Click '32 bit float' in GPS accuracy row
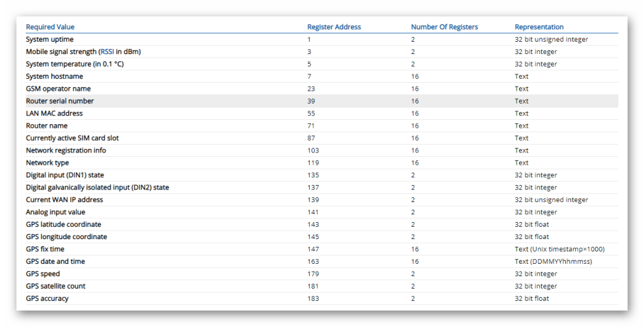 [x=531, y=298]
